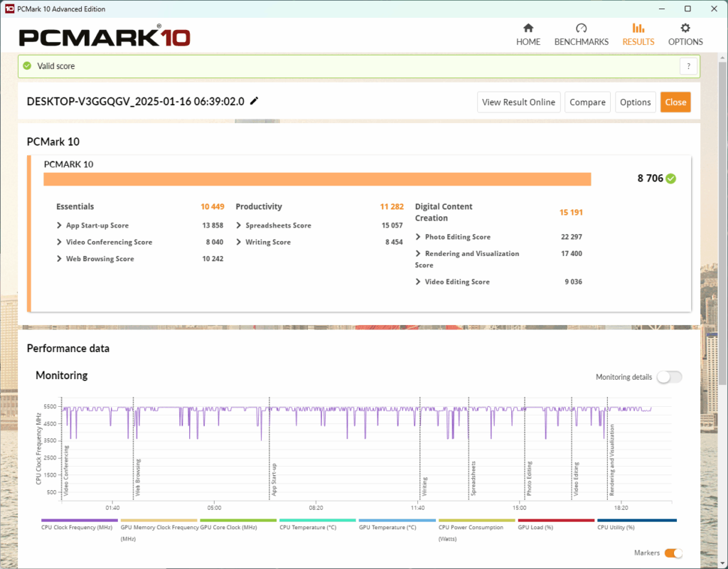Click the App Start-up marker in chart
The width and height of the screenshot is (728, 569).
coord(274,479)
